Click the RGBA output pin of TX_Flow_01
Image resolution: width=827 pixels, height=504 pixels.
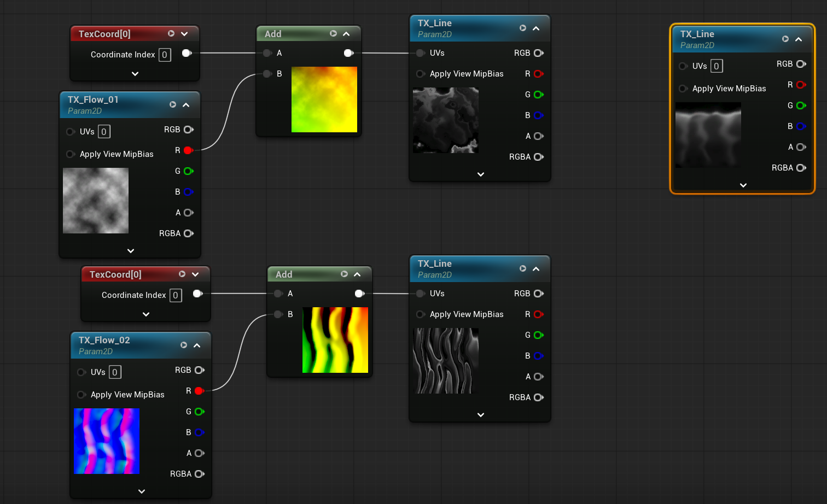click(189, 233)
